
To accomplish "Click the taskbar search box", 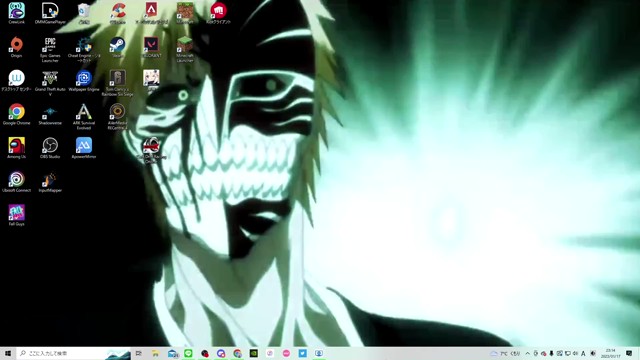I will pos(73,353).
